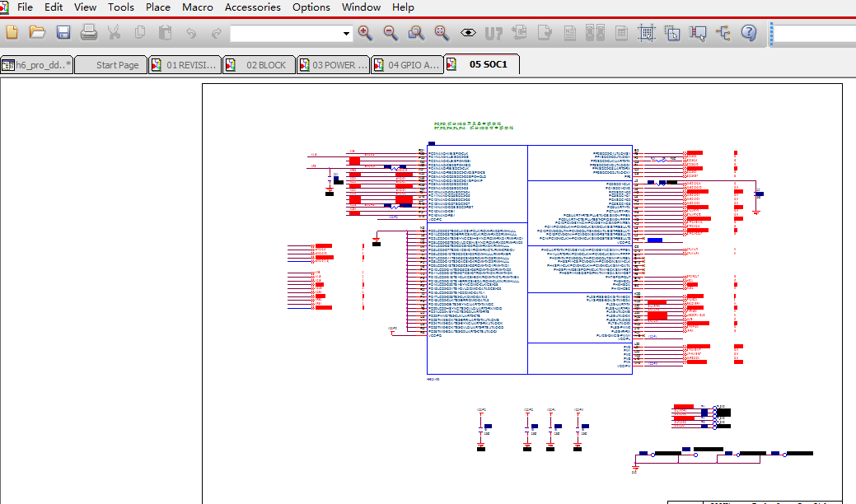Click the Back Annotate icon
Image resolution: width=856 pixels, height=504 pixels.
519,33
